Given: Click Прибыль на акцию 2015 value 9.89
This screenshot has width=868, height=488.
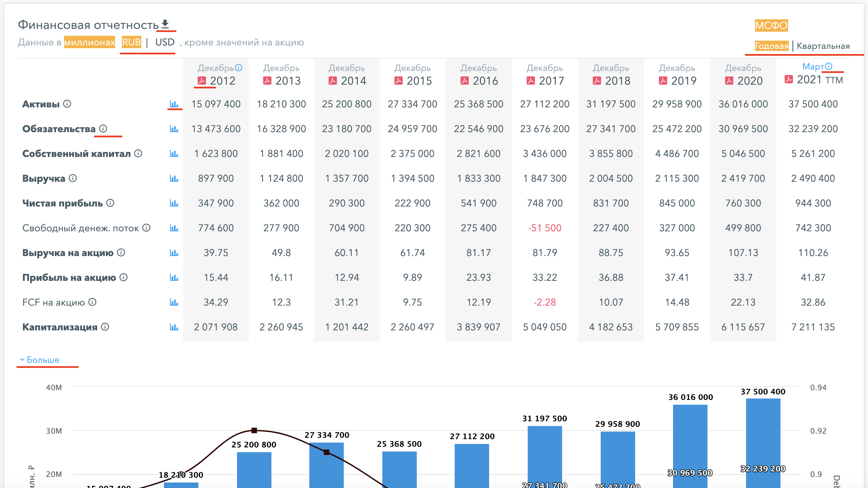Looking at the screenshot, I should coord(412,277).
